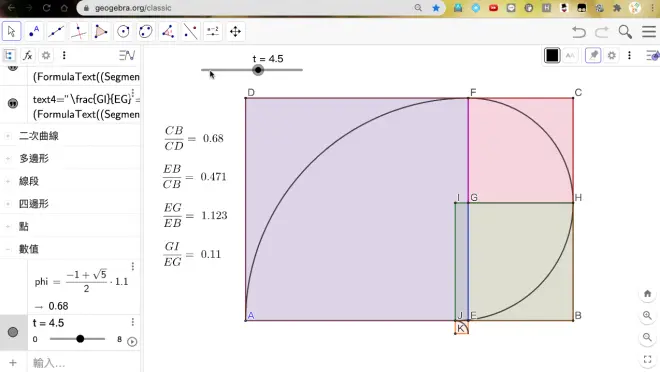Zoom in the graphics view

coord(647,316)
